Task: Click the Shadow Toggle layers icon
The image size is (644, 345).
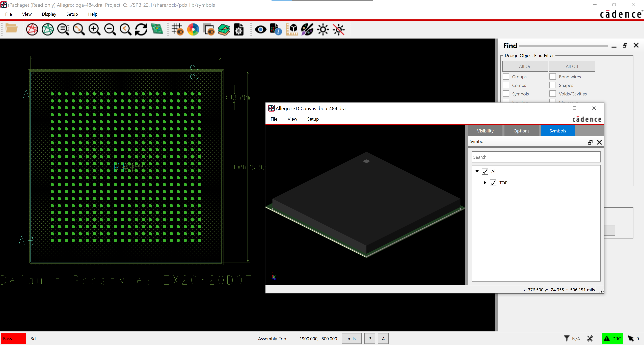Action: 208,29
